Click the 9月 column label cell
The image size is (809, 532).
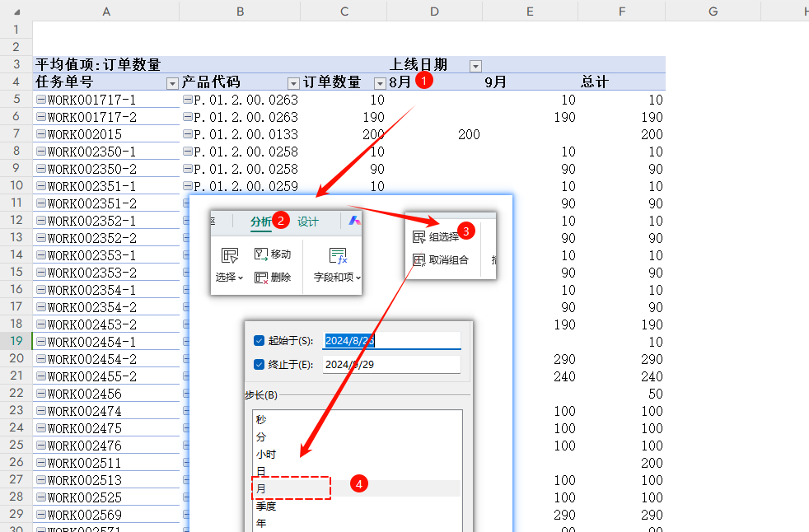[530, 82]
